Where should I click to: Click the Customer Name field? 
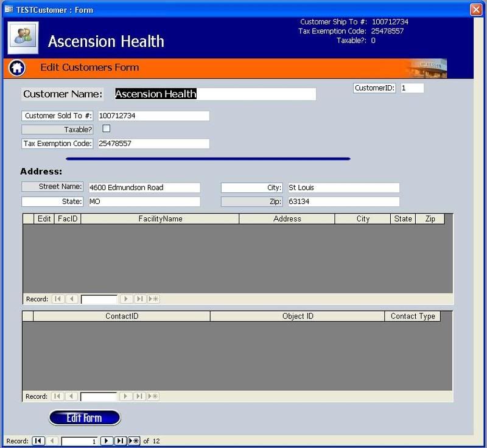point(215,94)
